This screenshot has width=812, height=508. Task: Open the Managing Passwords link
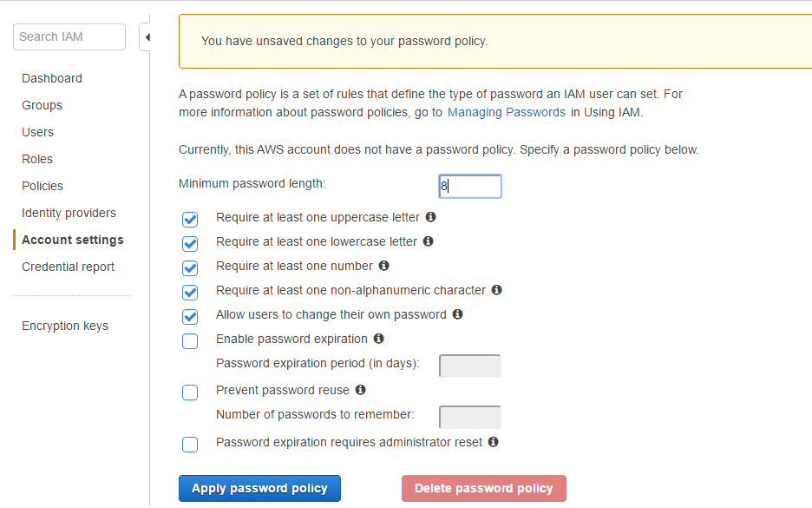pyautogui.click(x=507, y=112)
